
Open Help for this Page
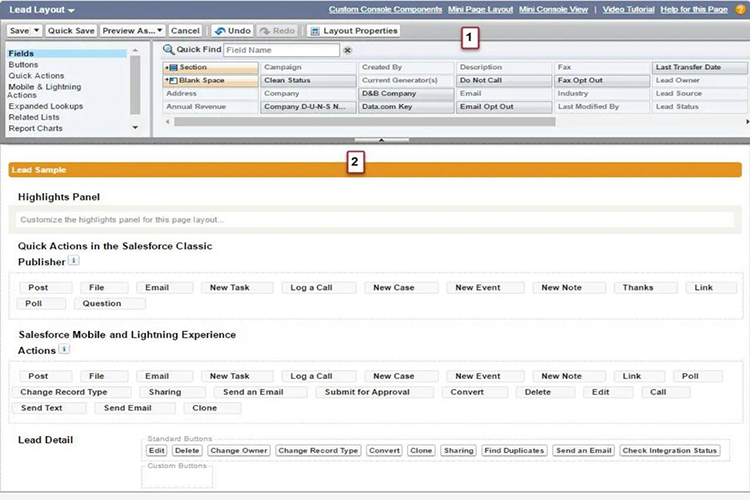point(694,10)
